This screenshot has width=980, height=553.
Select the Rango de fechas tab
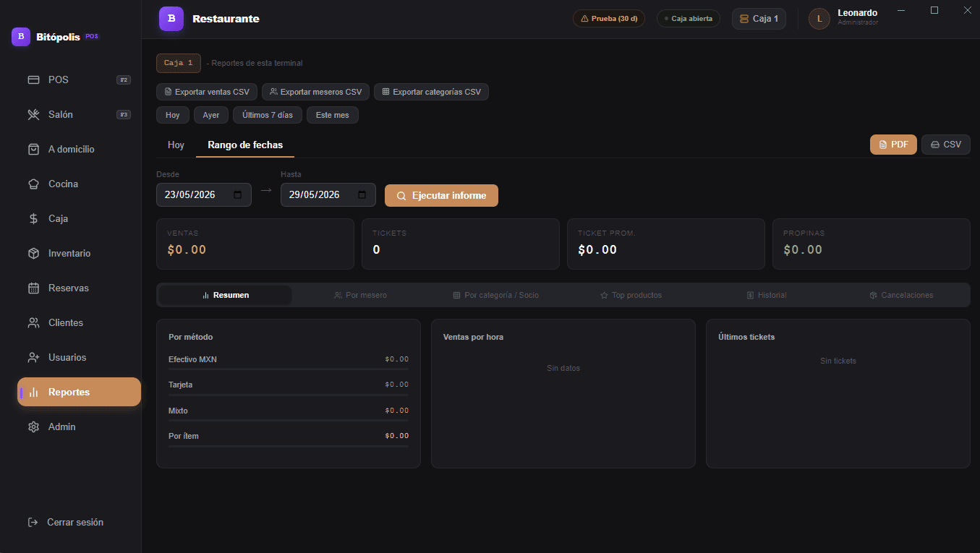245,145
